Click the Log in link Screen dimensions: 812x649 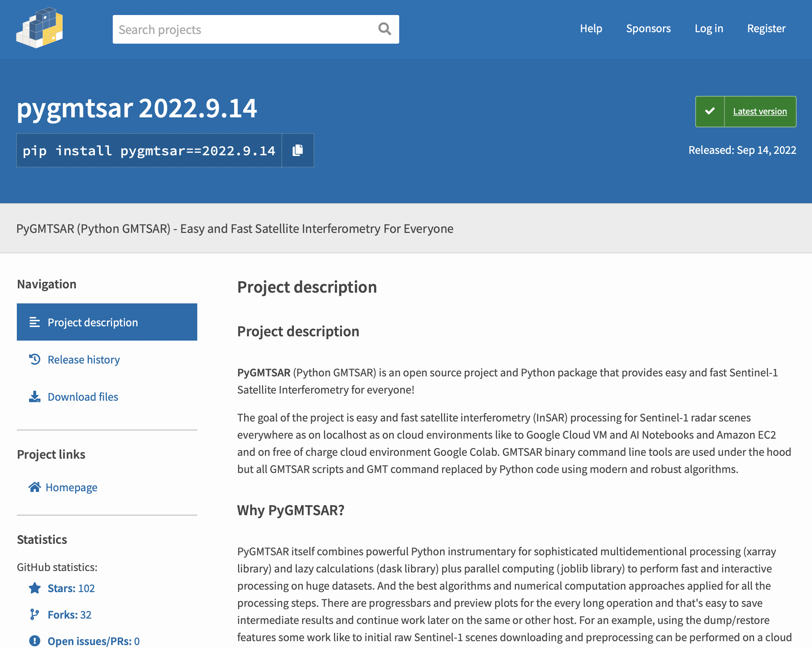click(x=709, y=28)
